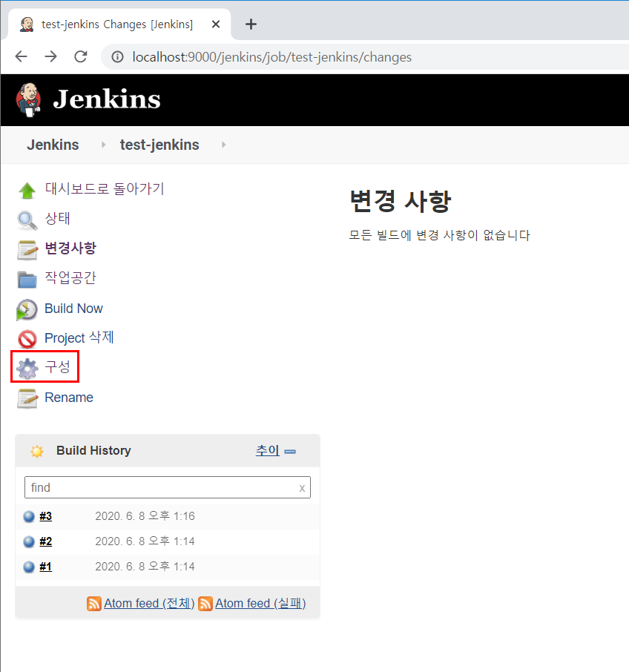Image resolution: width=629 pixels, height=672 pixels.
Task: Click the sun weather icon in Build History
Action: pyautogui.click(x=37, y=451)
